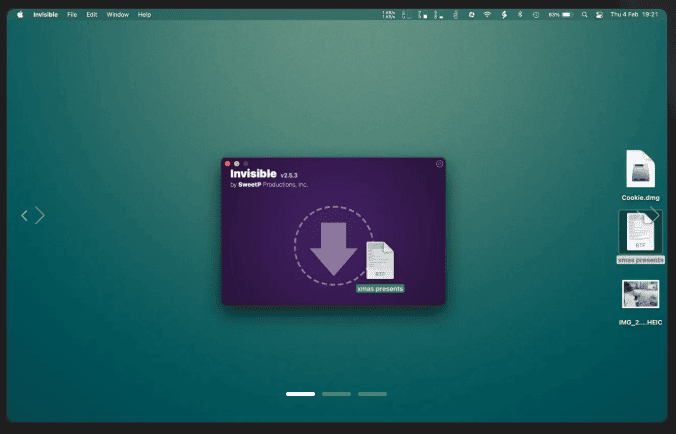Go to next slide with the left-side right chevron
This screenshot has height=434, width=676.
pyautogui.click(x=40, y=215)
